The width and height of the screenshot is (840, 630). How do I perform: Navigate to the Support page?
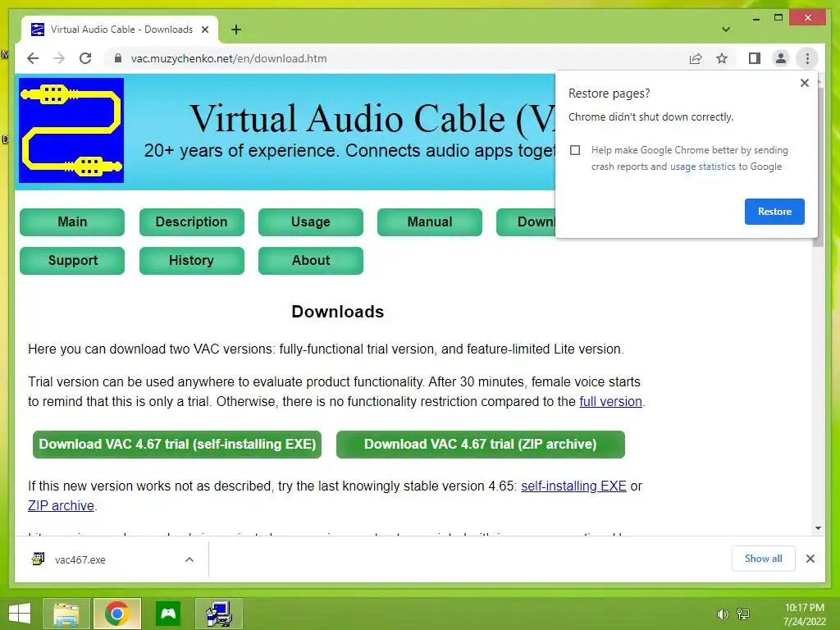[x=72, y=260]
